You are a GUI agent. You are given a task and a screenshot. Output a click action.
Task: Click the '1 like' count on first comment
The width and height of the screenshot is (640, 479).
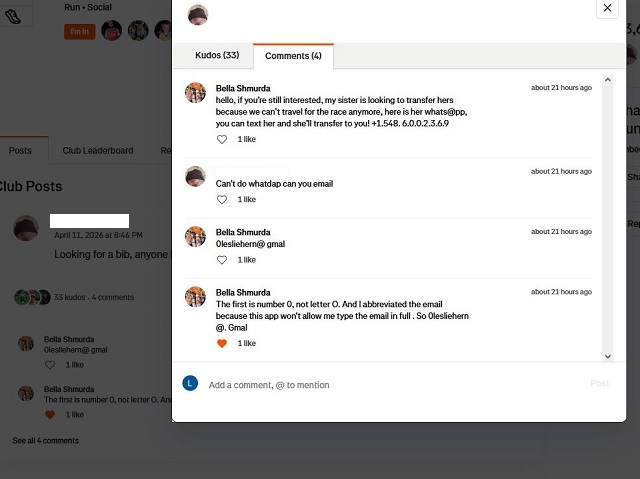click(247, 140)
